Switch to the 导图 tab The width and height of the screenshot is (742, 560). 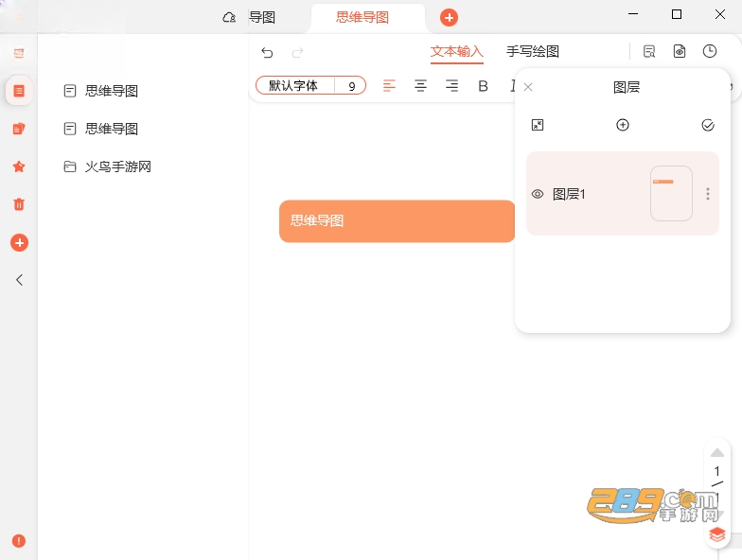click(x=261, y=17)
